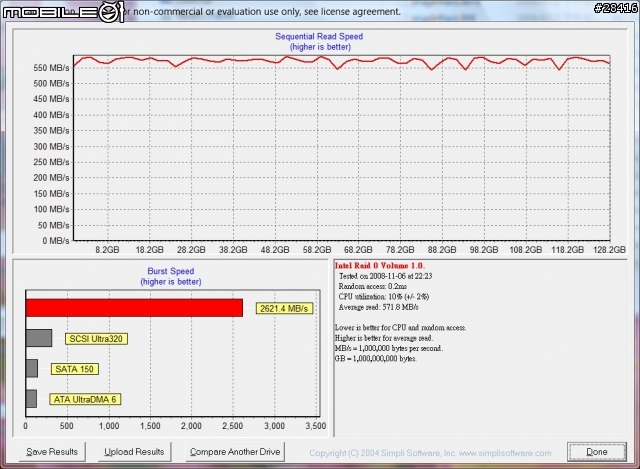Click the 2,500 burst axis label

point(233,426)
